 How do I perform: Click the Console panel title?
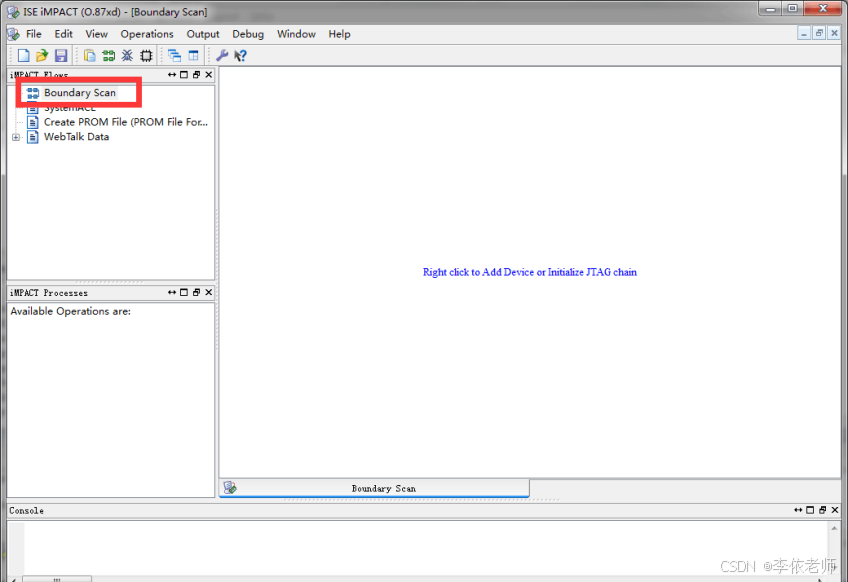click(x=26, y=511)
